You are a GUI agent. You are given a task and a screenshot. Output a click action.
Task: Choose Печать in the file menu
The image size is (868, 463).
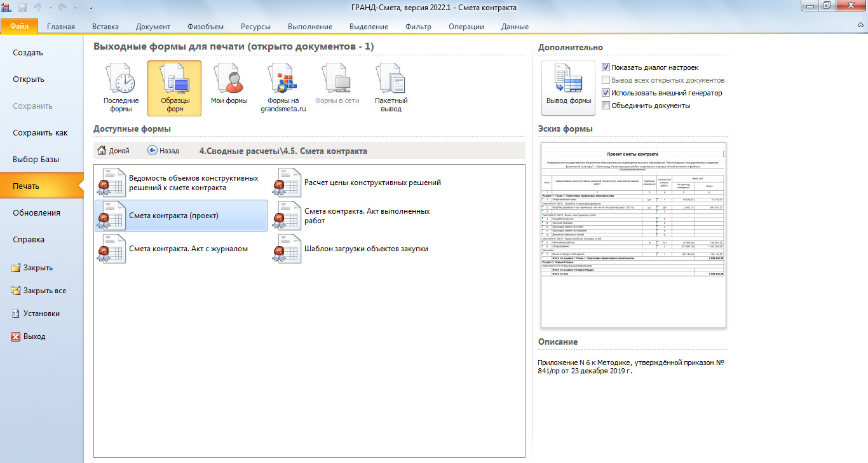click(x=41, y=186)
